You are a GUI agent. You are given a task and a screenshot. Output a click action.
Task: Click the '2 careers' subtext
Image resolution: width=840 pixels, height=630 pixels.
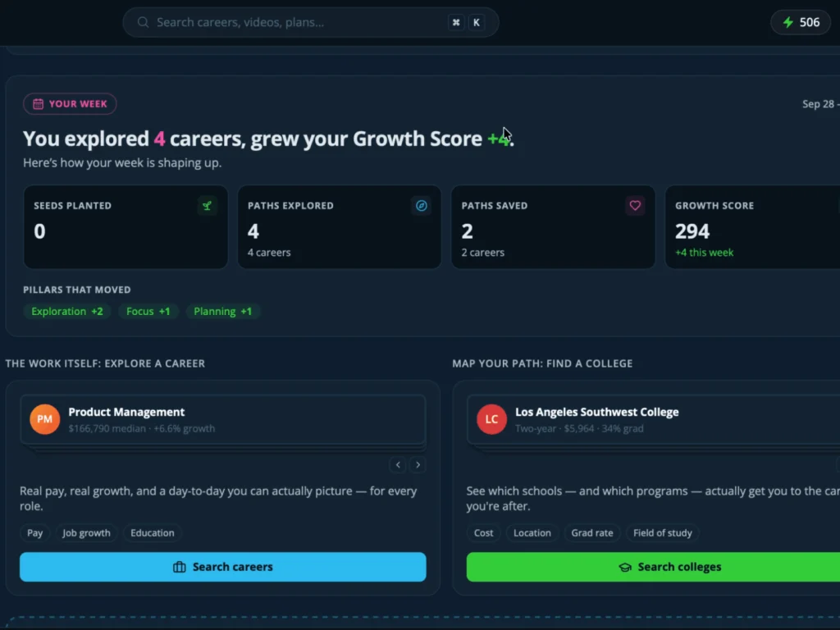click(482, 253)
